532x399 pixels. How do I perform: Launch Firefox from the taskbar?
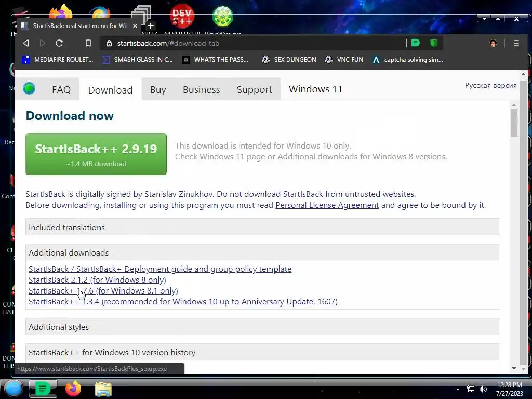click(73, 389)
